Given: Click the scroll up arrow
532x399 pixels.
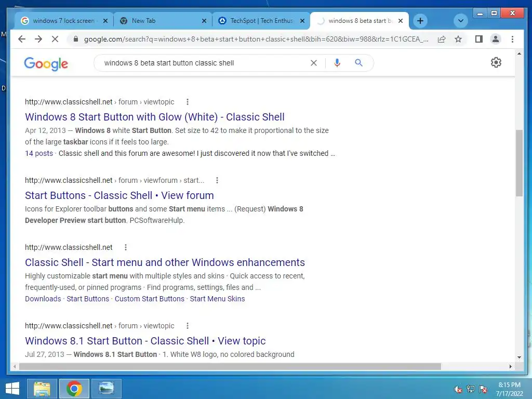Looking at the screenshot, I should click(519, 54).
